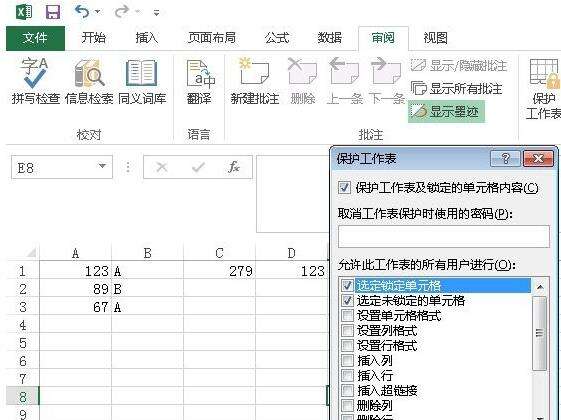Click the fx insert function icon
This screenshot has width=561, height=420.
234,167
